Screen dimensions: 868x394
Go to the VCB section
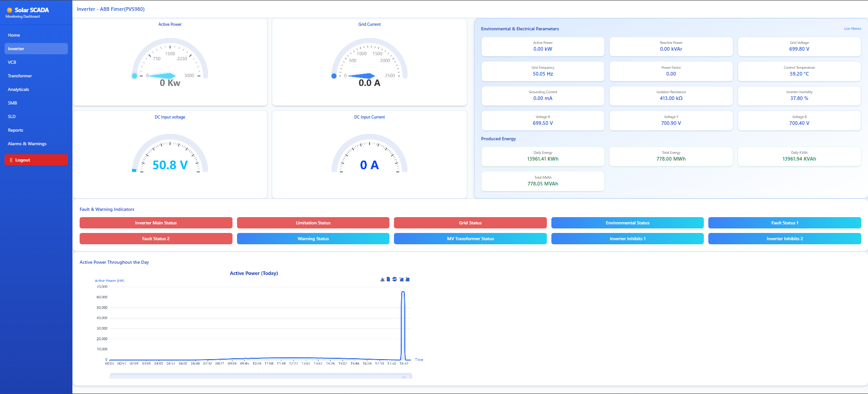12,62
